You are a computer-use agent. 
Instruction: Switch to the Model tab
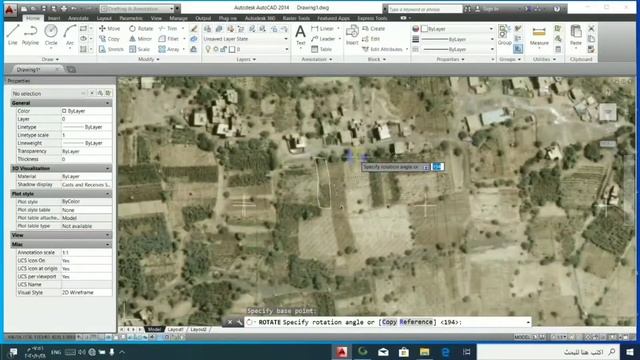(x=154, y=329)
